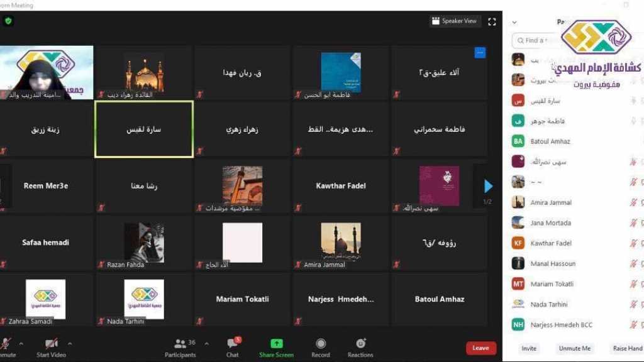Click the red Leave button
This screenshot has height=362, width=644.
(480, 348)
